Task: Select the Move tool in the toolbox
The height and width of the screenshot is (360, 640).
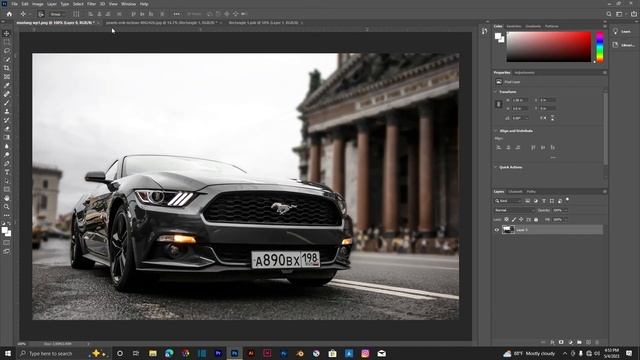Action: point(7,33)
